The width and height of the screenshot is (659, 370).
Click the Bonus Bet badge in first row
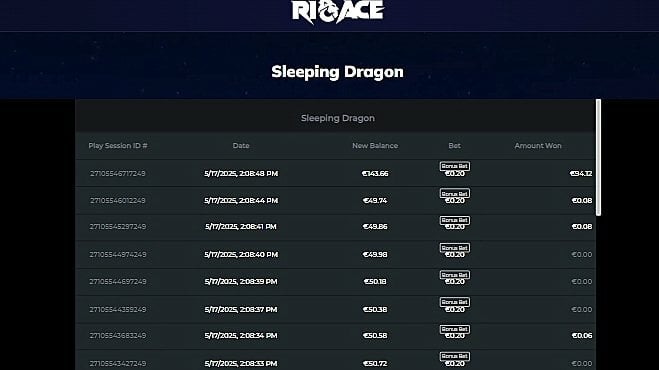tap(455, 166)
